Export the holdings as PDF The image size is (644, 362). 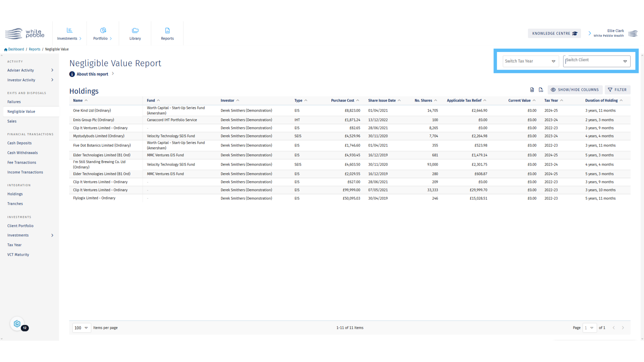tap(541, 90)
